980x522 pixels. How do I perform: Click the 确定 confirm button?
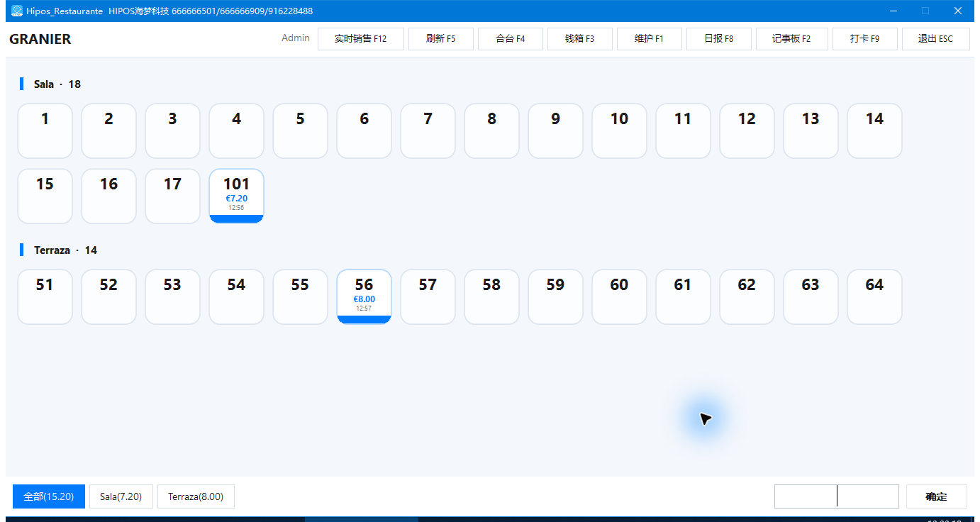pyautogui.click(x=937, y=496)
